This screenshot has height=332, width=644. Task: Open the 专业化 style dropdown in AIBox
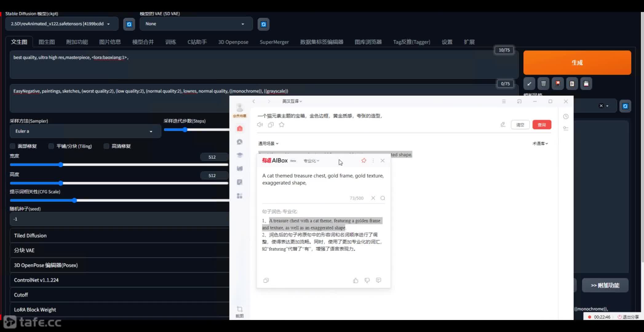(312, 161)
